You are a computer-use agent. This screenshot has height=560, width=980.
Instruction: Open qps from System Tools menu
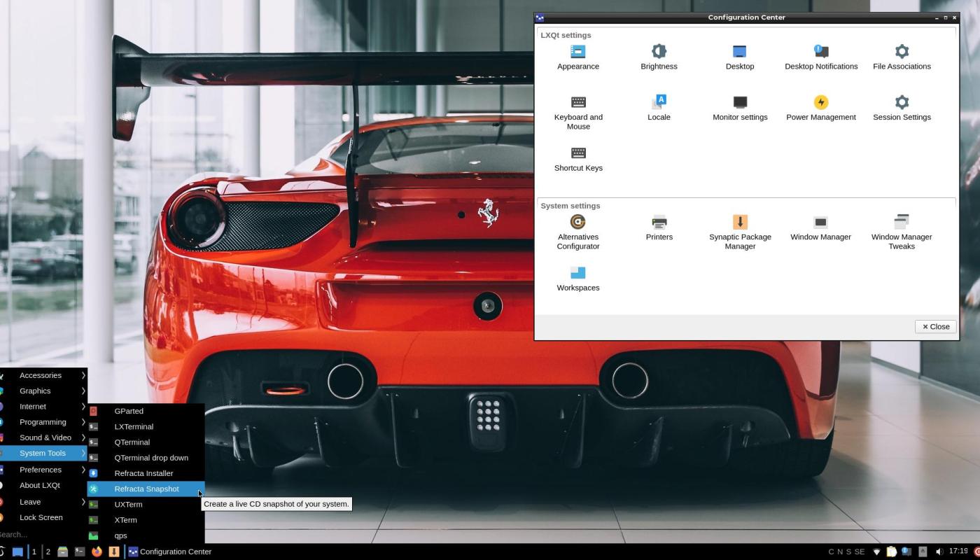click(x=146, y=535)
